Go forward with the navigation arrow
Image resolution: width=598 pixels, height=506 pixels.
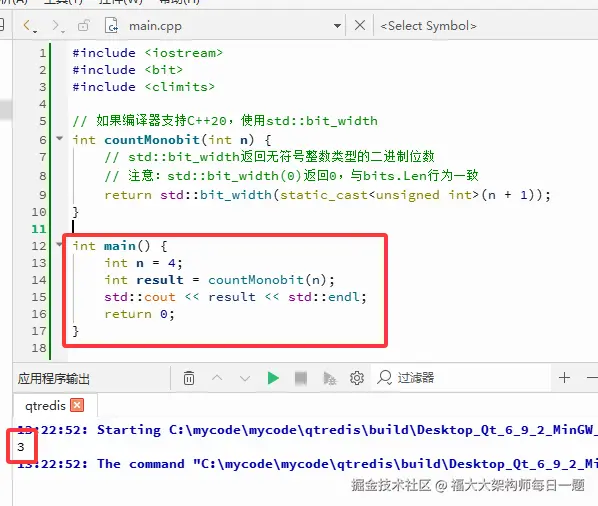click(x=56, y=26)
